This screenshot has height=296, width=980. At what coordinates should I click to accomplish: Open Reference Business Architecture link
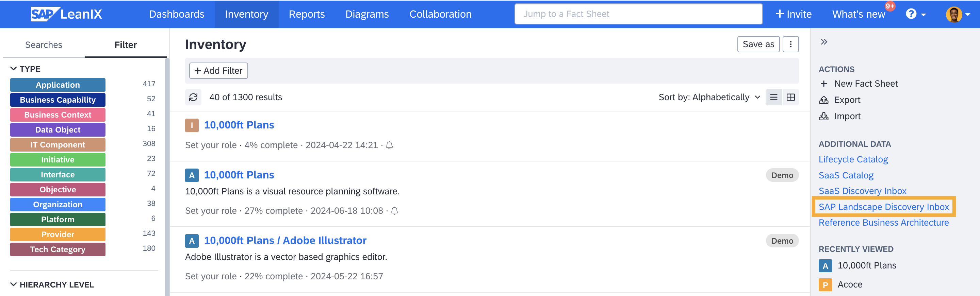[883, 223]
